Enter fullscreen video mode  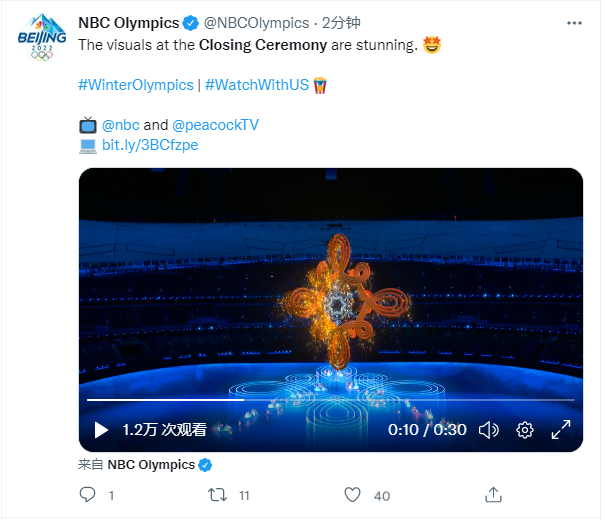tap(561, 430)
